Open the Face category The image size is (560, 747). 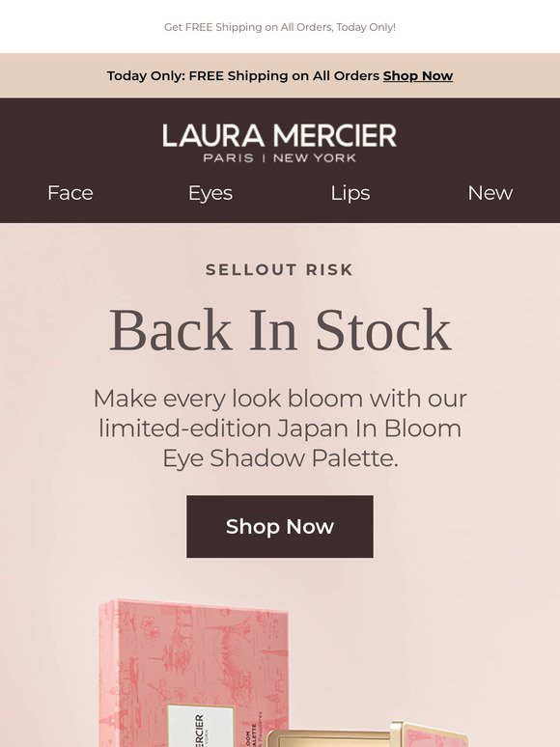coord(70,193)
